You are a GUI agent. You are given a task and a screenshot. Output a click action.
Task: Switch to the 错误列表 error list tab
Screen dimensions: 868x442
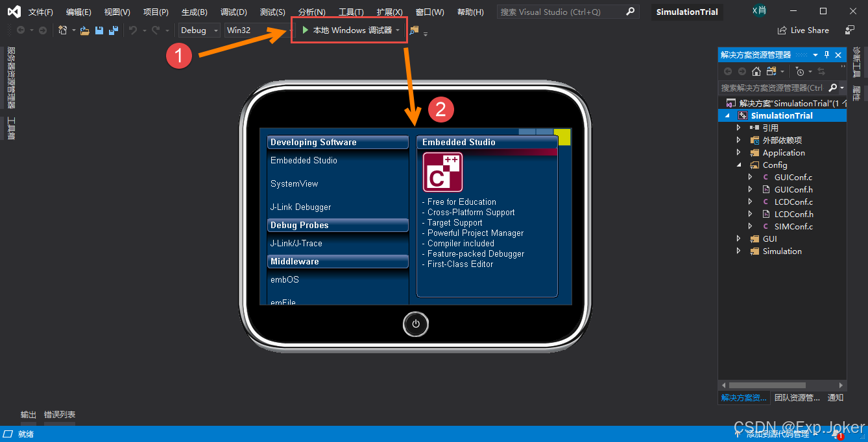point(60,415)
